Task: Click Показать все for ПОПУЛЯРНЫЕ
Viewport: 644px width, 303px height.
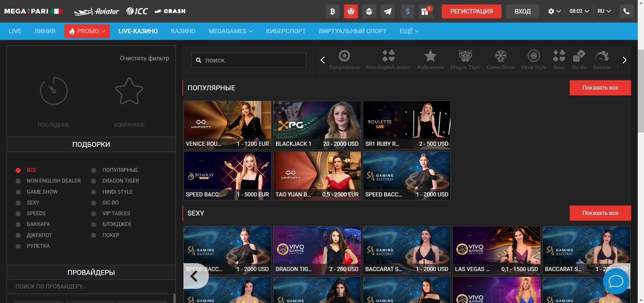Action: [600, 88]
